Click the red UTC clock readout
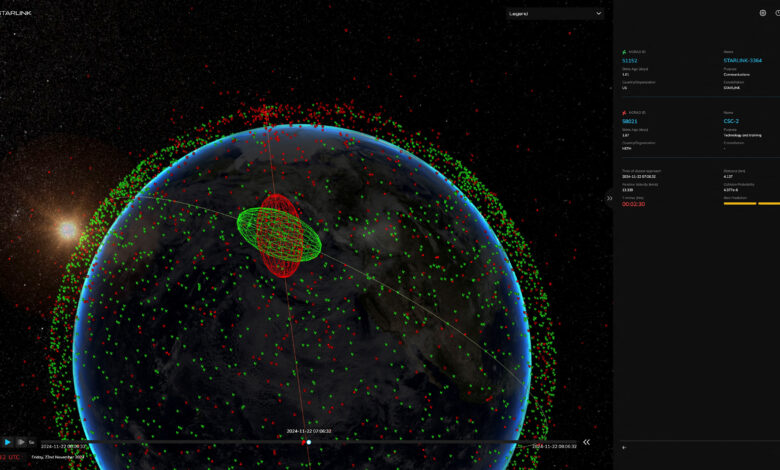The image size is (780, 470). (10, 457)
